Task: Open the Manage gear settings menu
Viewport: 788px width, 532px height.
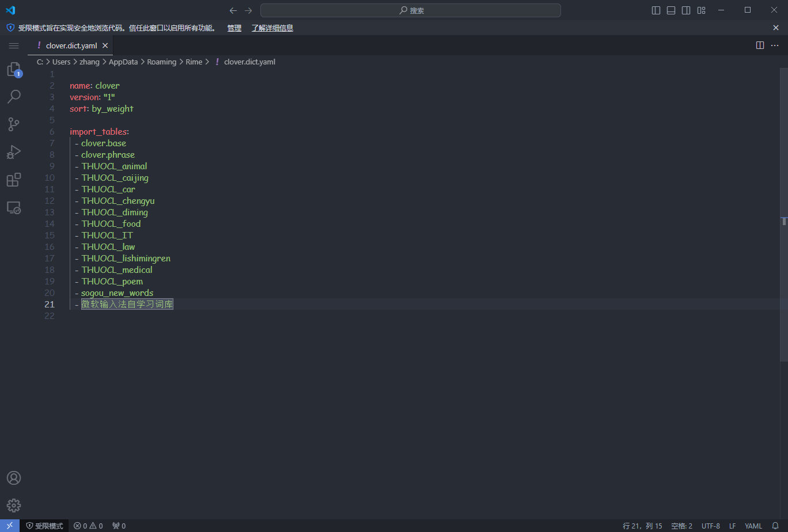Action: pos(14,506)
